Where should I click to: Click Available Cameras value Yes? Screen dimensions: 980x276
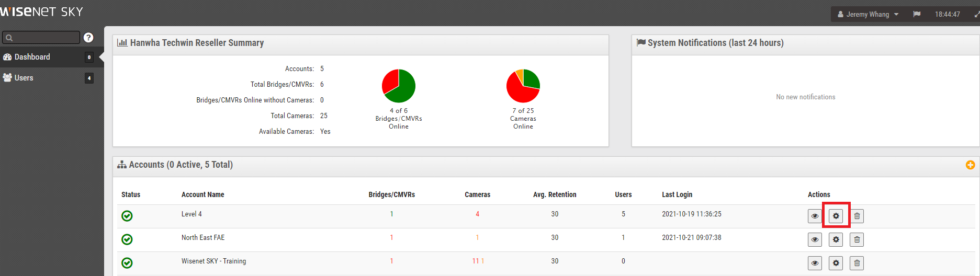point(325,131)
